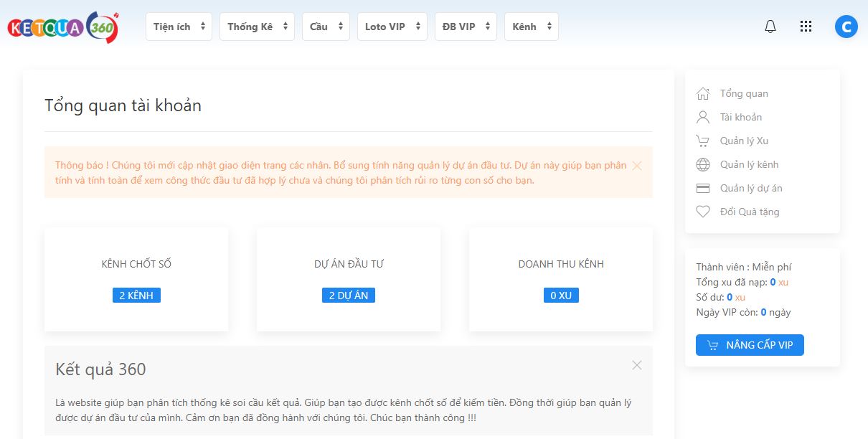Open the Loto VIP dropdown

click(x=392, y=27)
